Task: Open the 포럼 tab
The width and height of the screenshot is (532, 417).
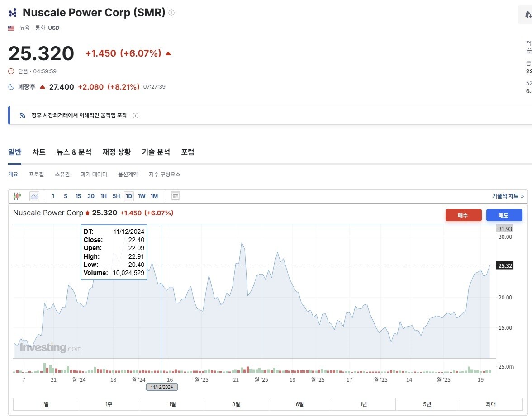Action: (x=188, y=152)
